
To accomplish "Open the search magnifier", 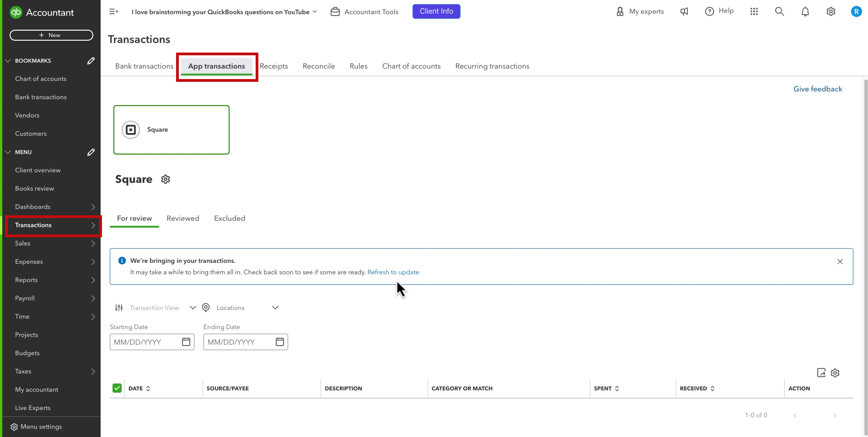I will click(780, 11).
